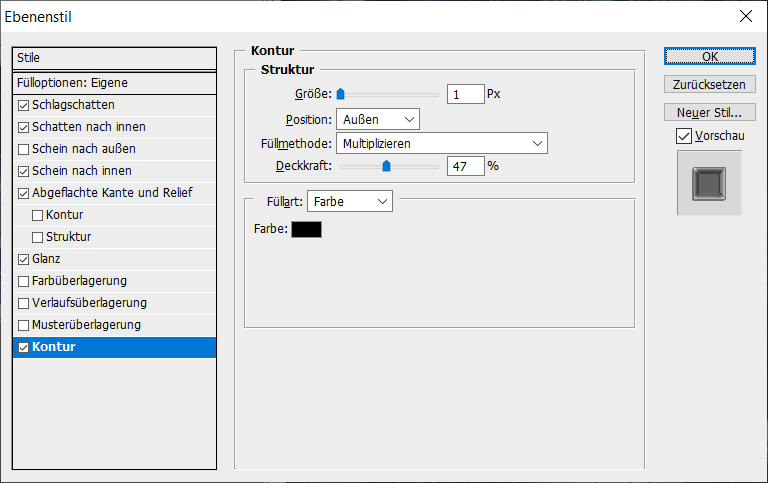
Task: Open the black Farbe color swatch
Action: click(x=307, y=230)
